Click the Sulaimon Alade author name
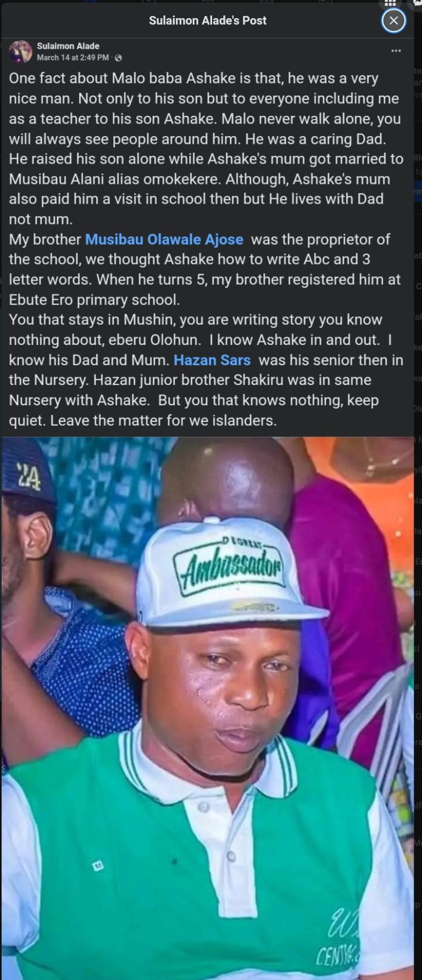The height and width of the screenshot is (980, 422). pos(68,46)
